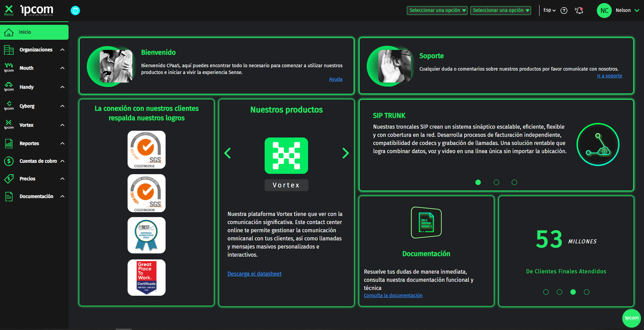Expand the Handy menu chevron

point(62,87)
